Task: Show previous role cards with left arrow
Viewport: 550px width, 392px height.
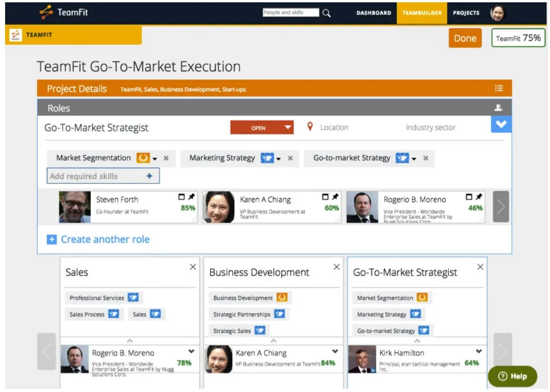Action: pos(46,351)
